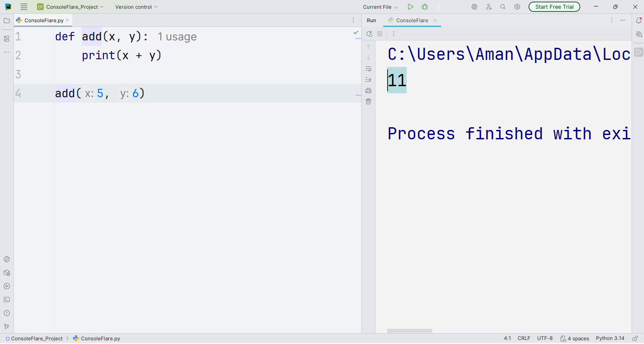Screen dimensions: 644x344
Task: Open the Git version control panel
Action: pyautogui.click(x=6, y=326)
